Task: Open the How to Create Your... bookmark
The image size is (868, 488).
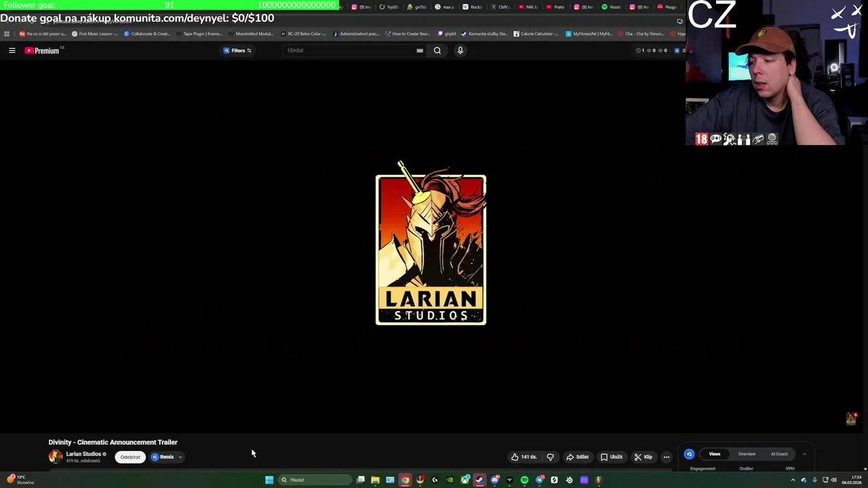Action: tap(408, 33)
